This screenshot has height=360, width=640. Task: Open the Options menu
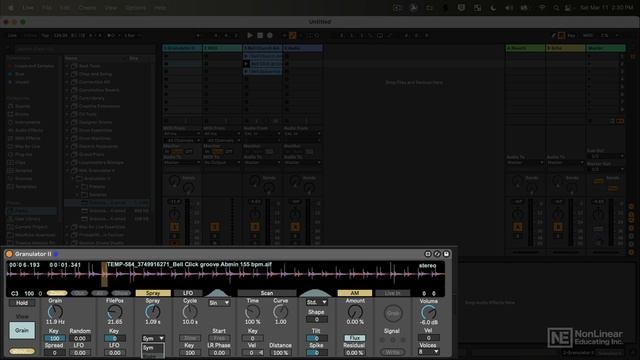point(136,8)
